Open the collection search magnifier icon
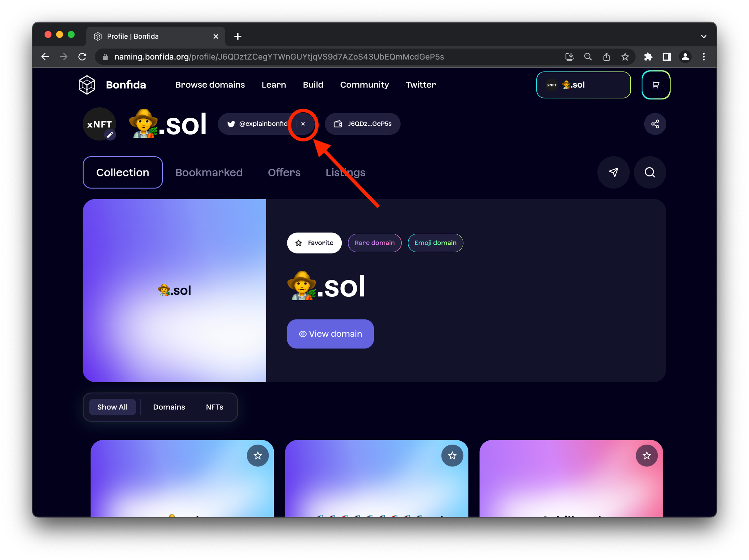Viewport: 749px width, 560px height. pos(650,172)
